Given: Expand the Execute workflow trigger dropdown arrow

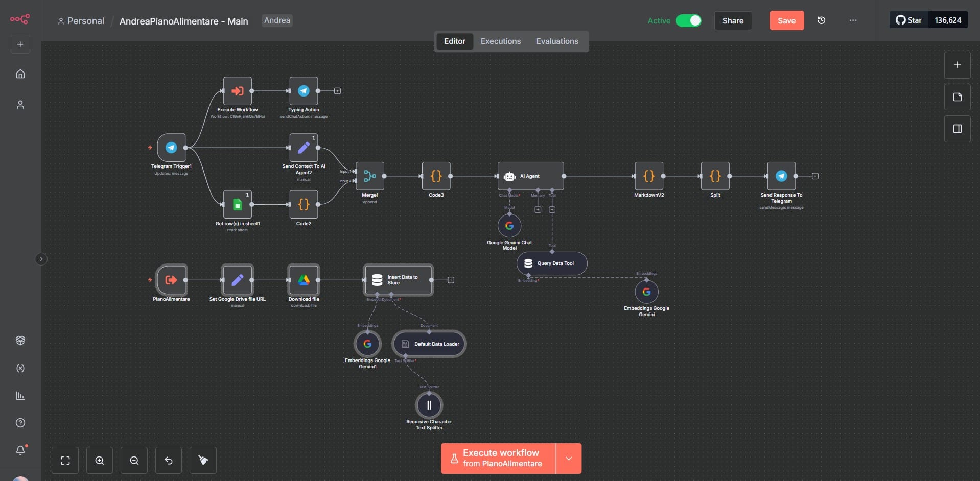Looking at the screenshot, I should pos(569,458).
